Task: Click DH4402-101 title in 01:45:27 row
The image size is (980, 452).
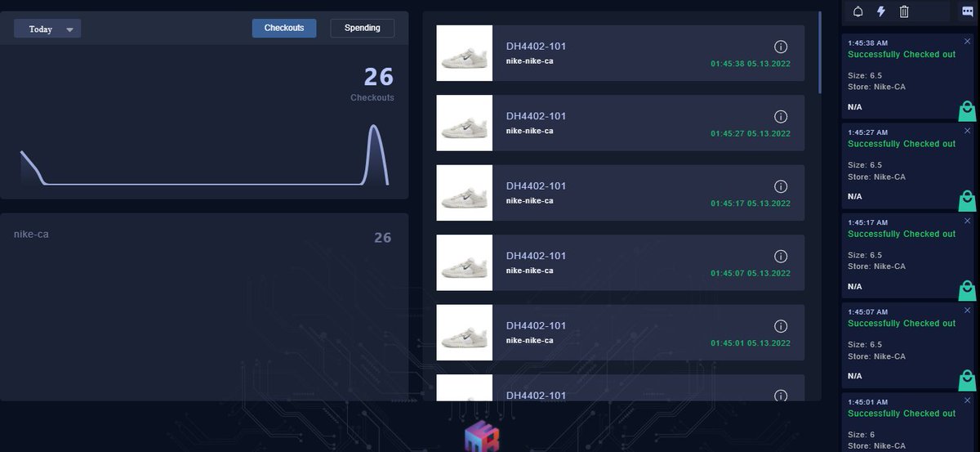Action: [x=536, y=116]
